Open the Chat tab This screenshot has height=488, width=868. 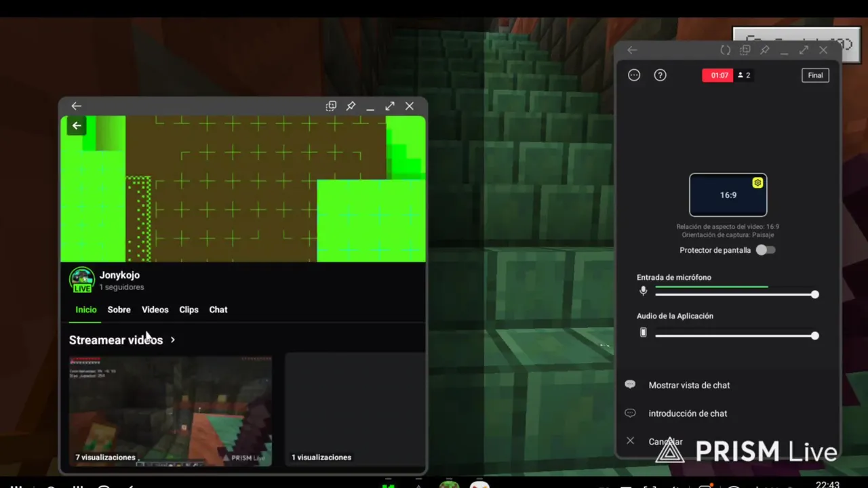click(218, 310)
